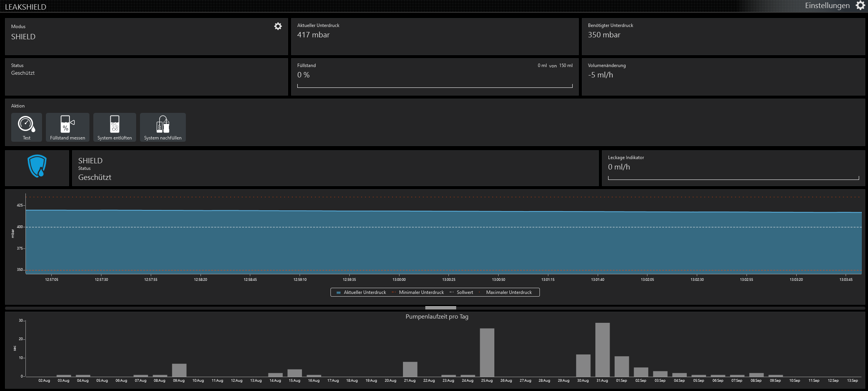Toggle Sollwert line in chart legend
The width and height of the screenshot is (868, 391).
[x=462, y=292]
